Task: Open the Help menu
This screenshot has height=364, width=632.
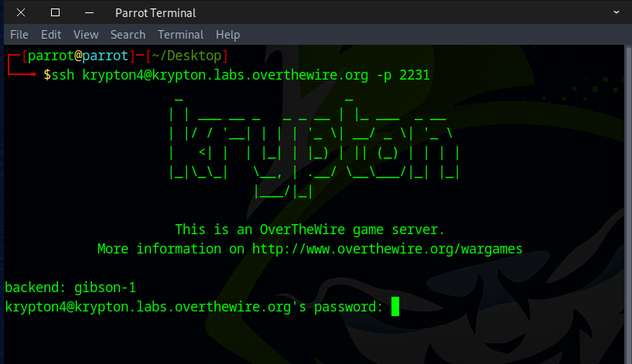Action: coord(227,35)
